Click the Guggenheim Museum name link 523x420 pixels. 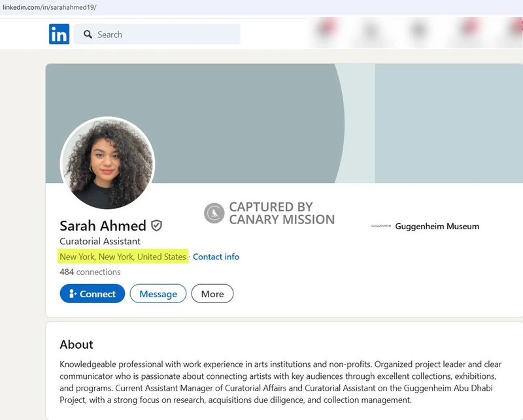[x=437, y=227]
